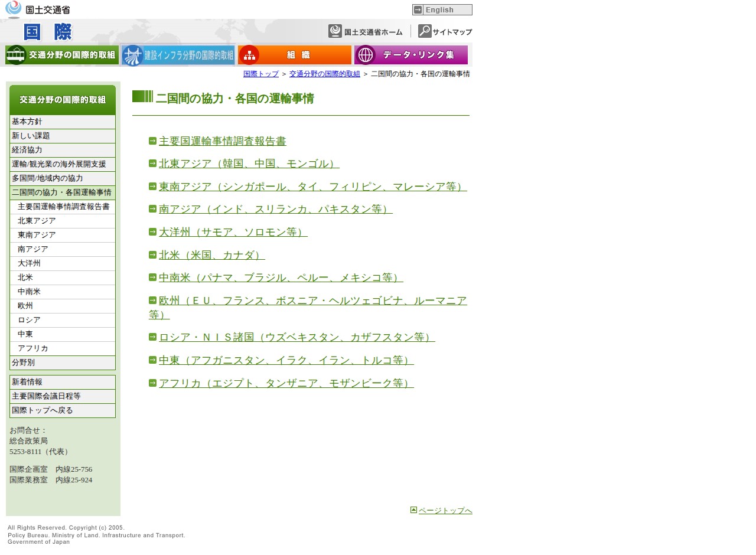Open ロシア・ＮＩＳ諸国 main content link
Viewport: 756px width, 555px height.
297,337
